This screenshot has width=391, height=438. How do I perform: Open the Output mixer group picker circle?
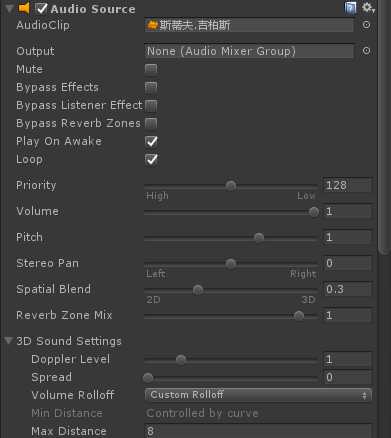pyautogui.click(x=366, y=51)
